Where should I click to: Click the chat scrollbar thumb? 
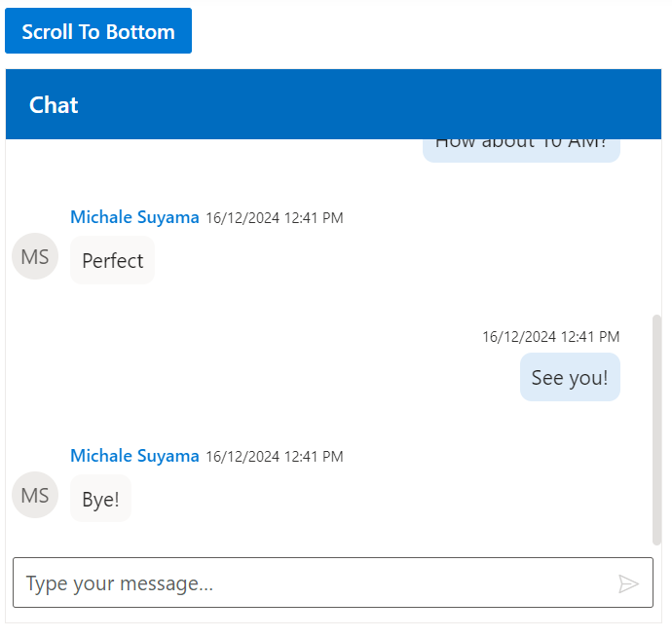tap(656, 429)
